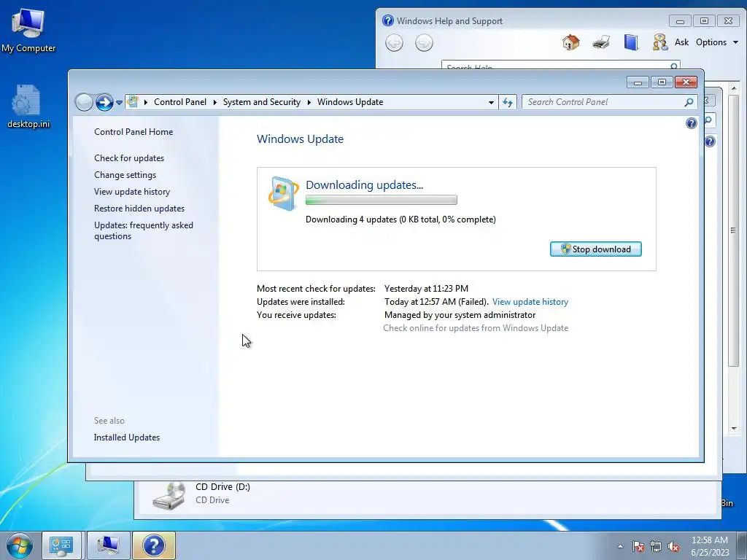
Task: Open Control Panel Home
Action: tap(133, 132)
